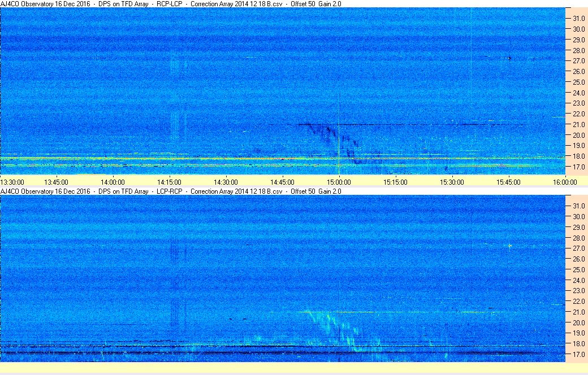
Task: Click 19.0 frequency label on RCP-LCP chart
Action: 578,146
